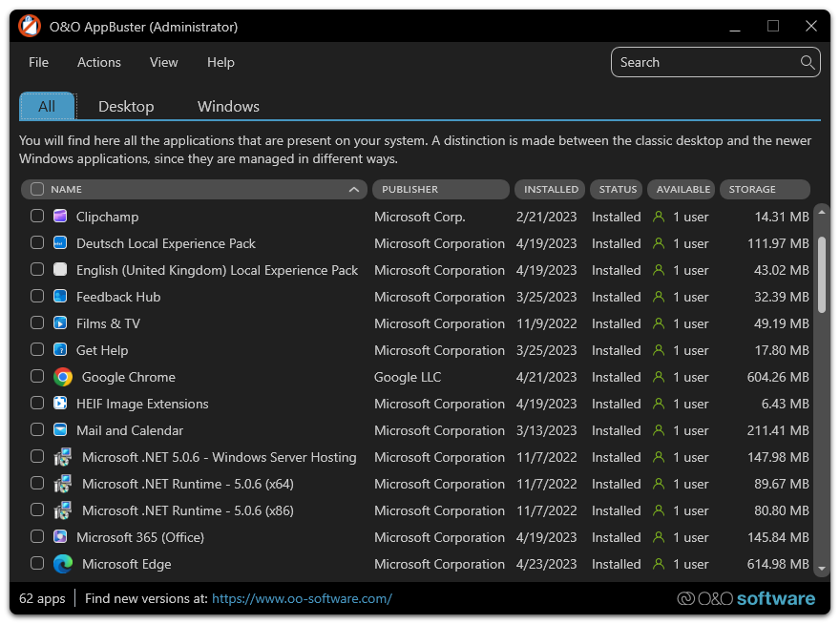The width and height of the screenshot is (840, 624).
Task: Sort by the PUBLISHER column header
Action: click(440, 189)
